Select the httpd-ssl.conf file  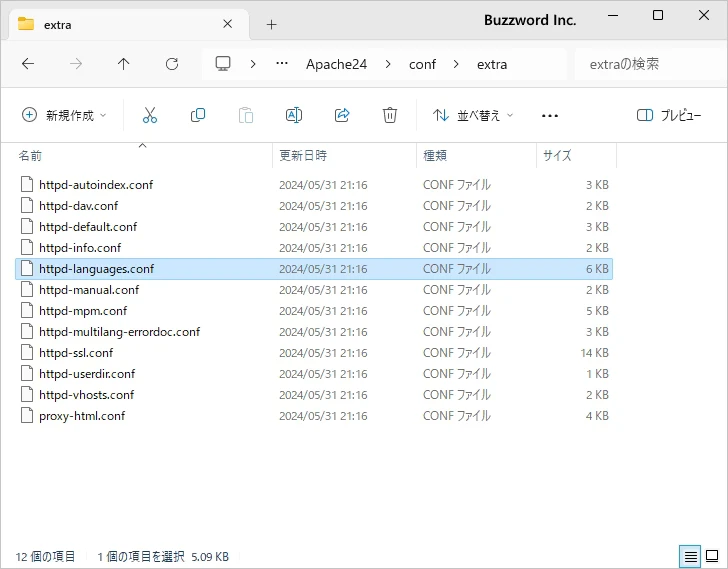[x=76, y=352]
